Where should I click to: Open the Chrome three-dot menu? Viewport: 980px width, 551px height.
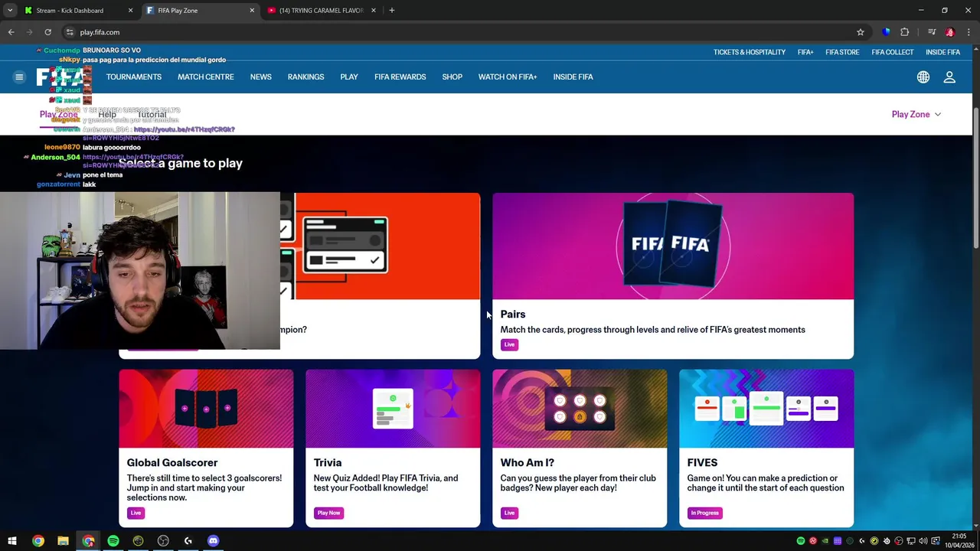969,32
